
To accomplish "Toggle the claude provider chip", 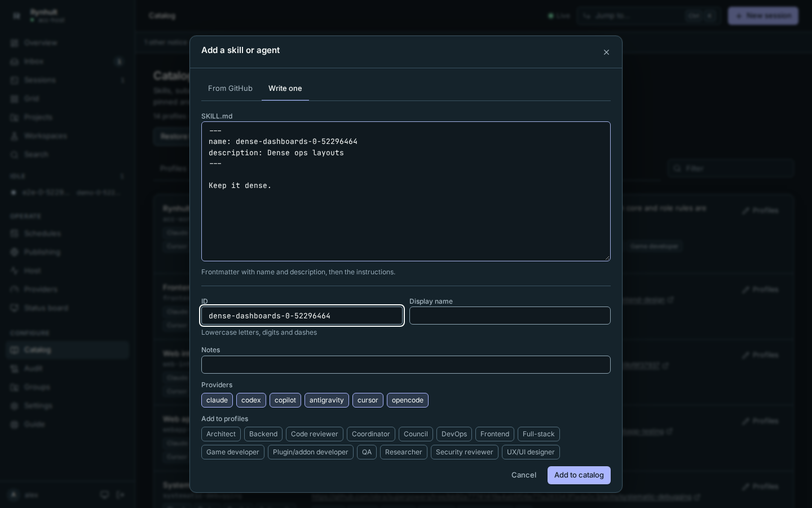I will 217,400.
